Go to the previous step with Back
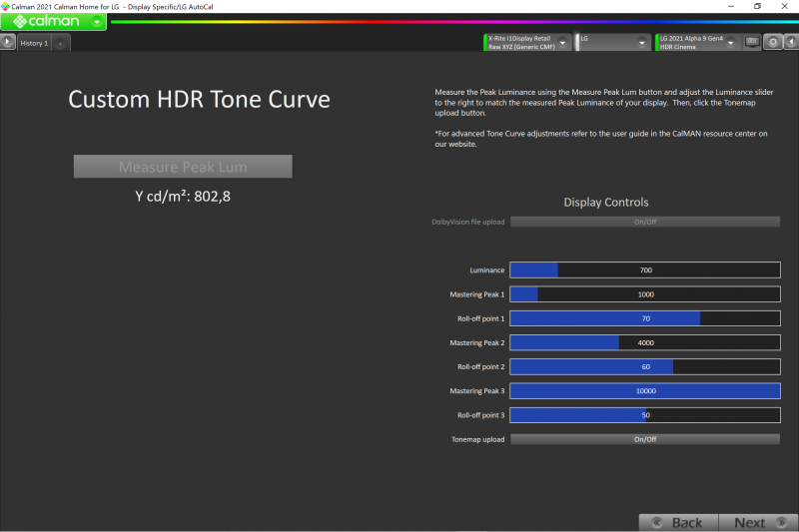 (x=679, y=522)
